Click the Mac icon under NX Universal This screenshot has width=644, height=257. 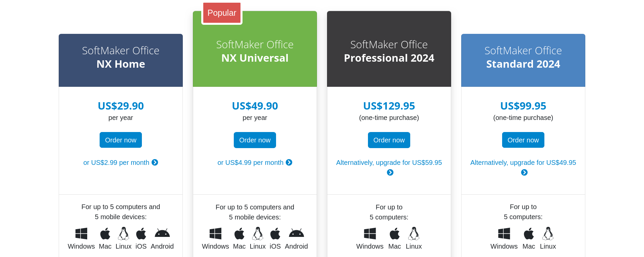239,234
